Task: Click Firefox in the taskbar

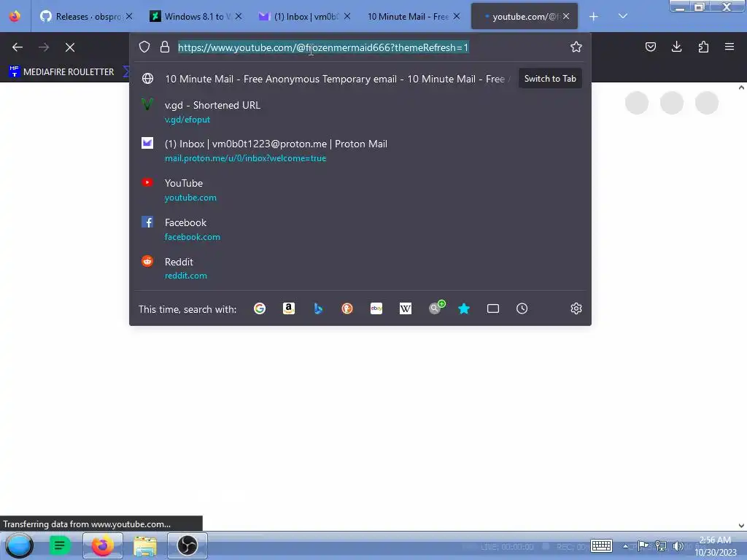Action: click(x=102, y=545)
